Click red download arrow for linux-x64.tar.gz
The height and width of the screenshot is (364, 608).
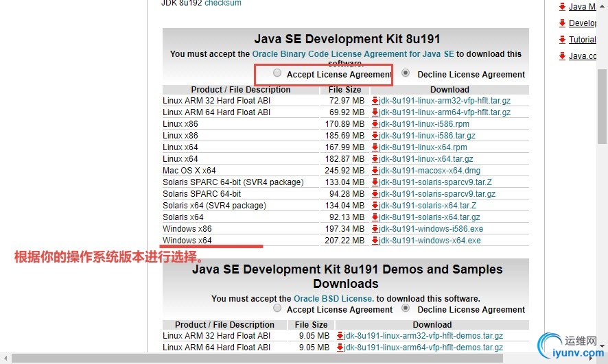375,159
